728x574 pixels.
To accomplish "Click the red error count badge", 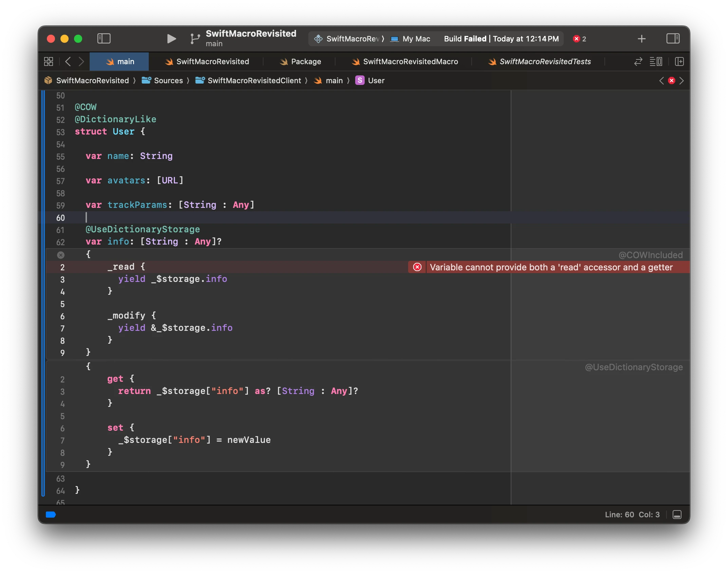I will (x=580, y=39).
